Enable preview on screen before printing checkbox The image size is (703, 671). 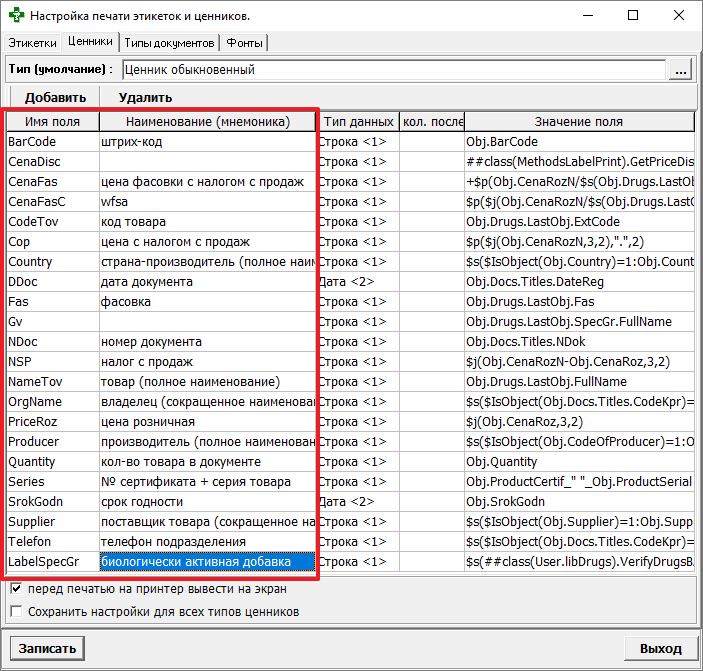click(15, 589)
